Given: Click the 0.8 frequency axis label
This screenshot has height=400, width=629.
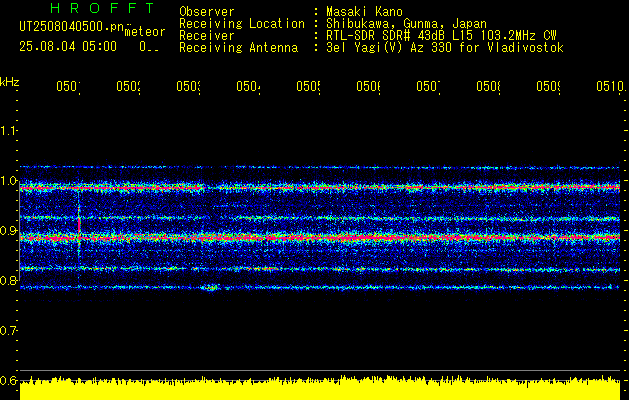Looking at the screenshot, I should pos(8,280).
